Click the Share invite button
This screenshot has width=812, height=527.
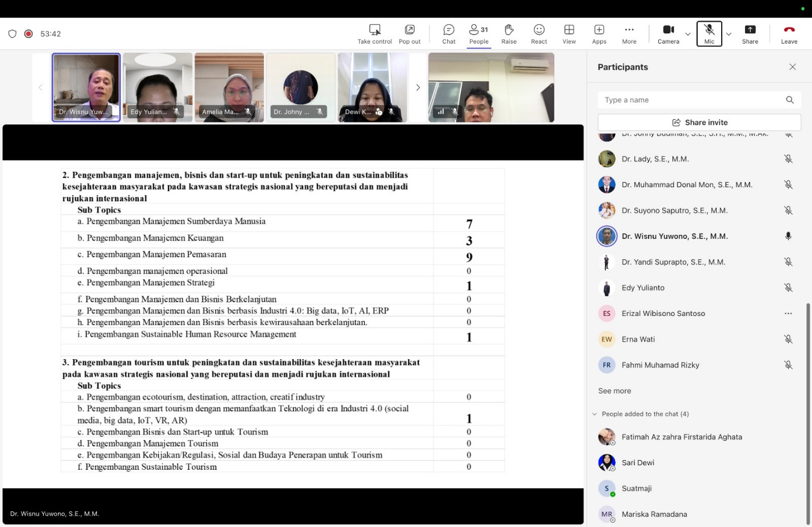pyautogui.click(x=699, y=122)
